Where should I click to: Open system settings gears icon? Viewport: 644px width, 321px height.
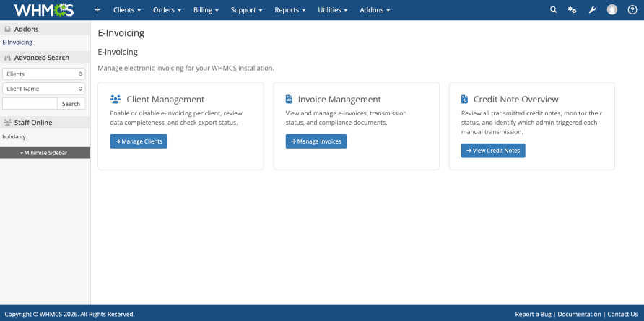572,10
